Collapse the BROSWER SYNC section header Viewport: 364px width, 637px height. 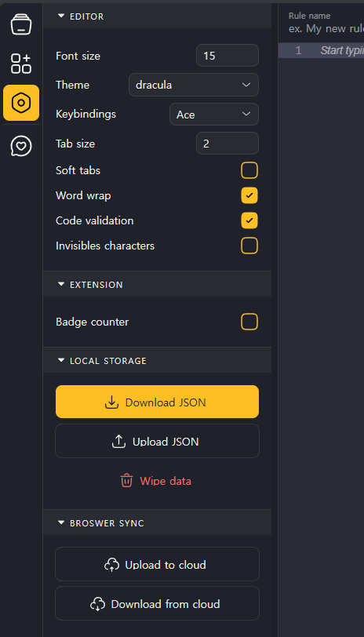(100, 522)
